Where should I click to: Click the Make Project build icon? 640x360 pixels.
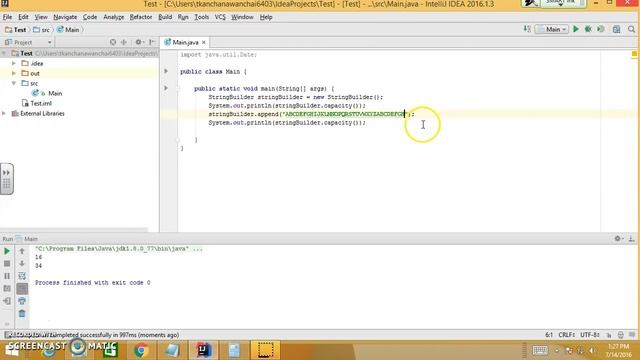tap(527, 29)
